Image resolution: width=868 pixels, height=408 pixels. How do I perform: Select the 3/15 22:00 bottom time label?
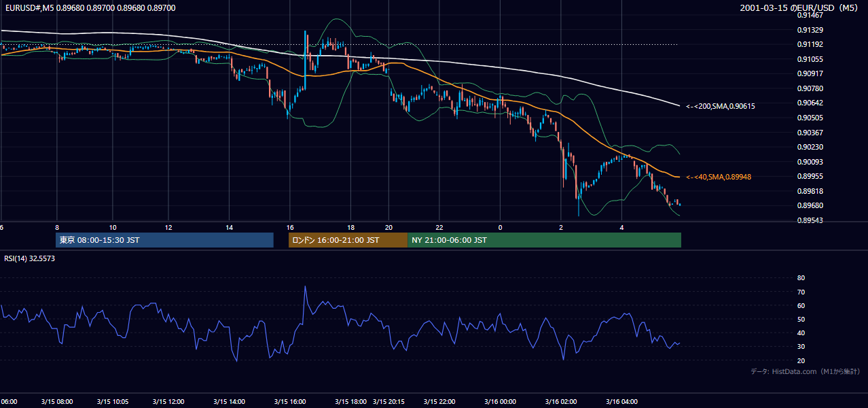[x=439, y=401]
